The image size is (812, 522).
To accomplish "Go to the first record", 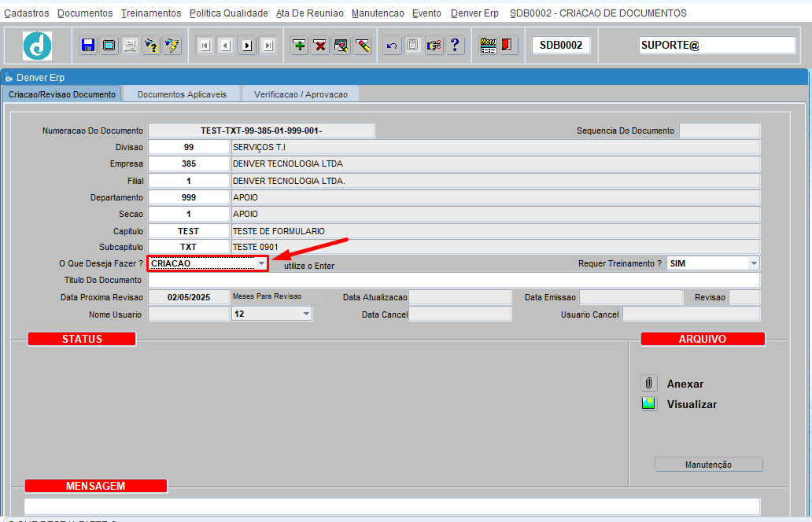I will point(205,46).
